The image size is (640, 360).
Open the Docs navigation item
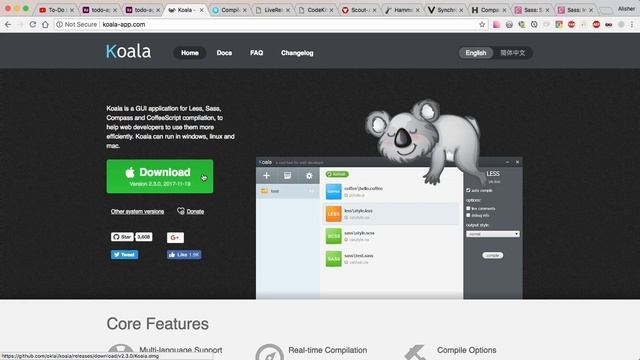point(224,53)
